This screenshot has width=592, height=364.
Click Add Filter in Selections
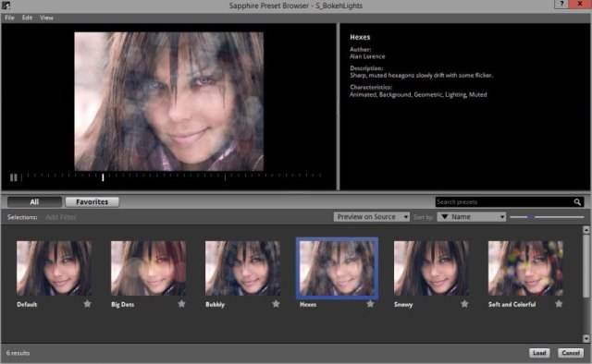click(61, 217)
